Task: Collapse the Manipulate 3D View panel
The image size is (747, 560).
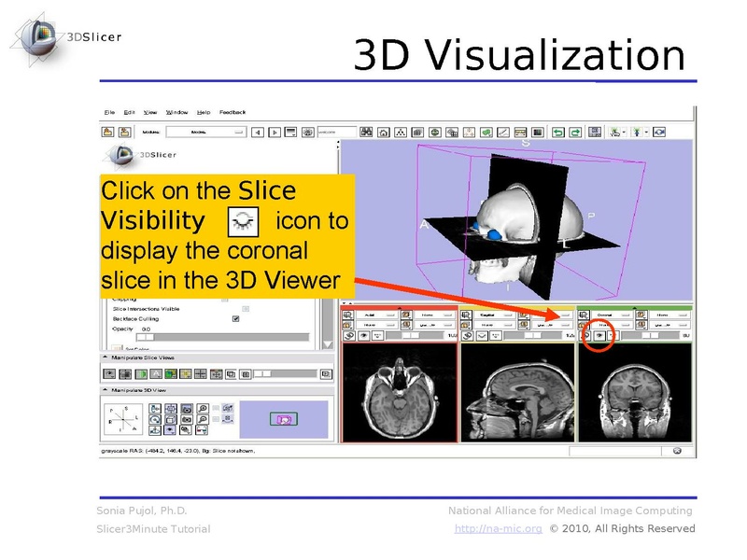Action: pos(105,387)
